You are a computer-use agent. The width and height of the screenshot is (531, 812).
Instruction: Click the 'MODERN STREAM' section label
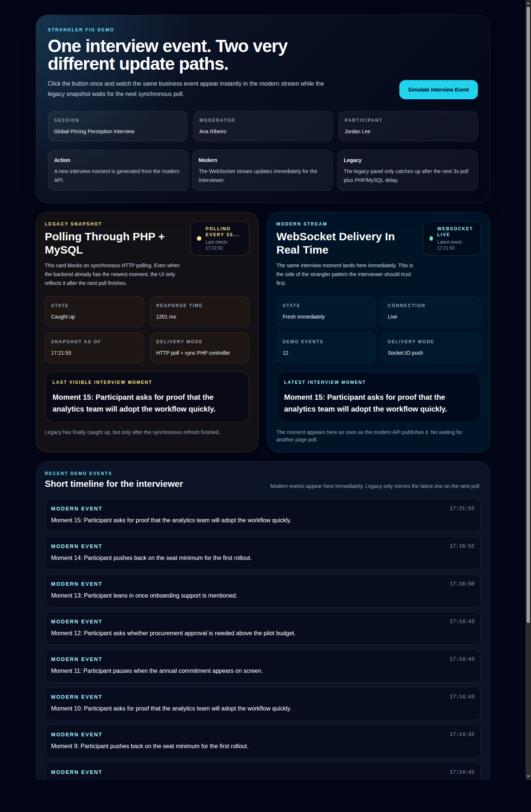(302, 224)
